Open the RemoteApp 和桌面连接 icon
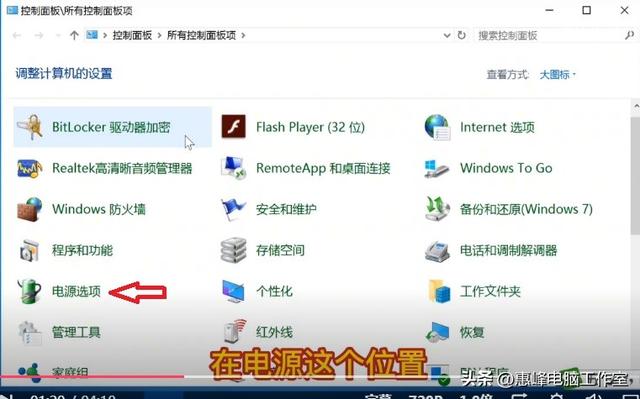This screenshot has width=640, height=399. pyautogui.click(x=233, y=168)
